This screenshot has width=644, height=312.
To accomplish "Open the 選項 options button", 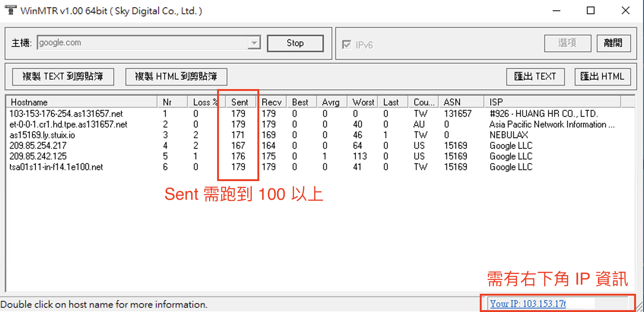I will (x=567, y=43).
